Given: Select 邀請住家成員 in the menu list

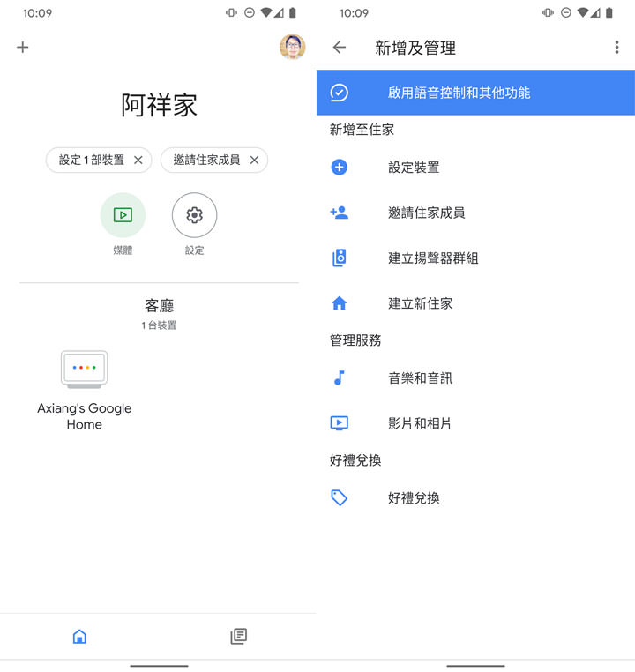Looking at the screenshot, I should click(426, 213).
